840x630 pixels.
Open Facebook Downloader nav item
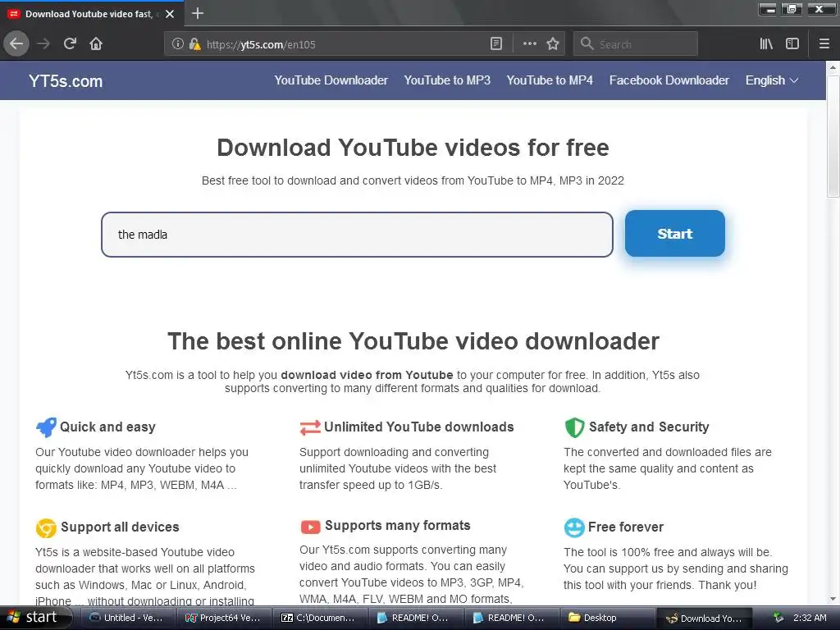pyautogui.click(x=669, y=80)
